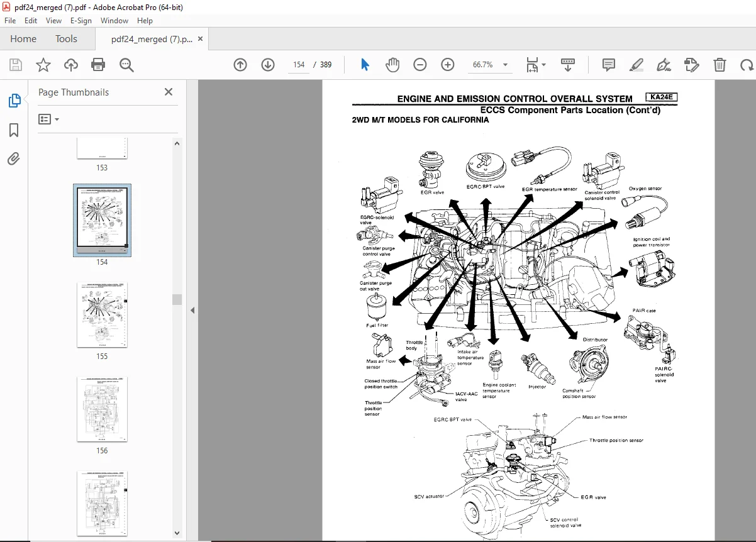Viewport: 756px width, 542px height.
Task: Open fit page options icon
Action: 532,65
